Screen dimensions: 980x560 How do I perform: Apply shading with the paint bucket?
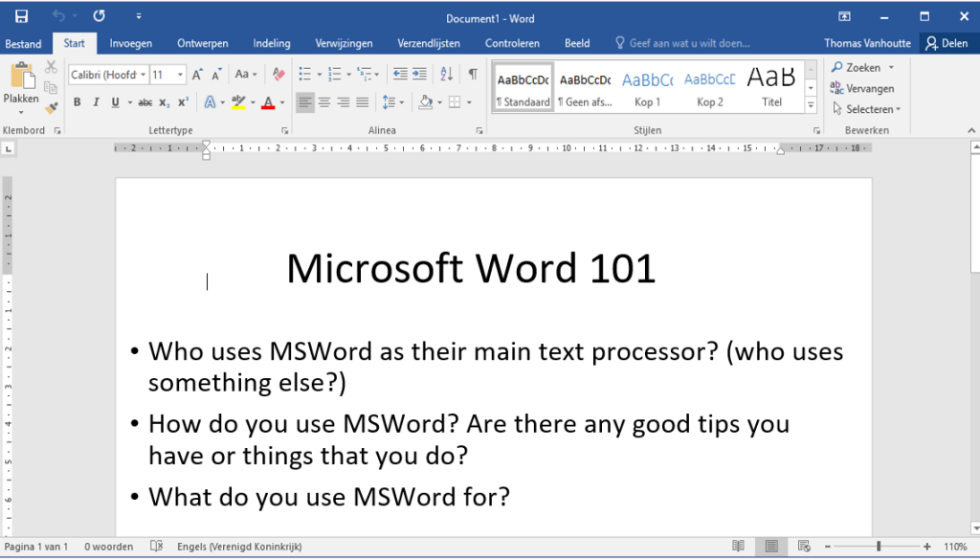(426, 101)
